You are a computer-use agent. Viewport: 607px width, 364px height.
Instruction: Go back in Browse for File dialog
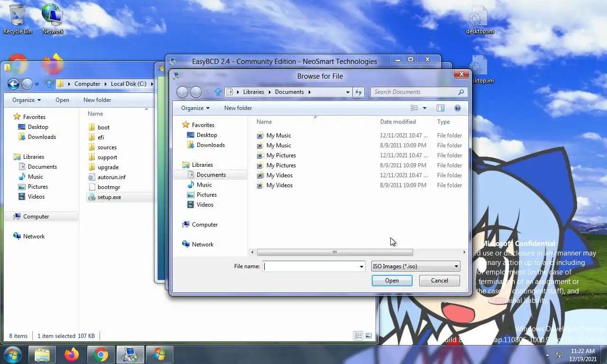(x=182, y=92)
